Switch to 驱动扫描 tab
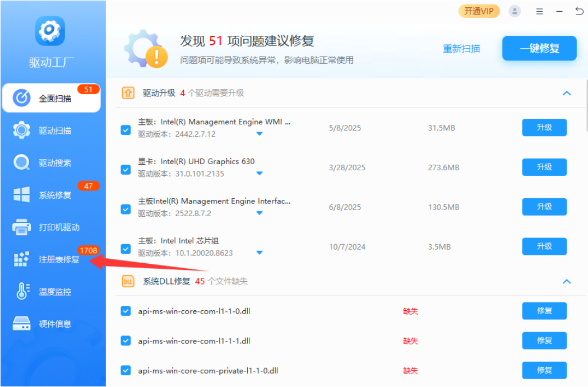The image size is (588, 387). [x=52, y=130]
